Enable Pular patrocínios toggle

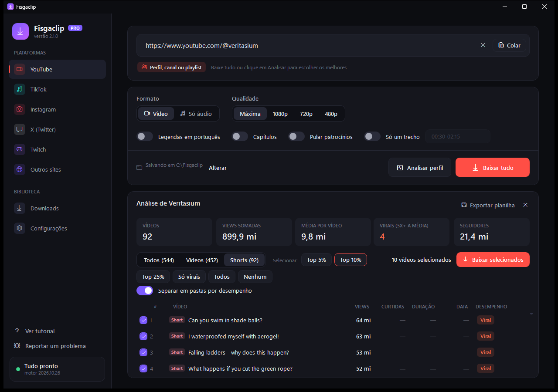[296, 137]
